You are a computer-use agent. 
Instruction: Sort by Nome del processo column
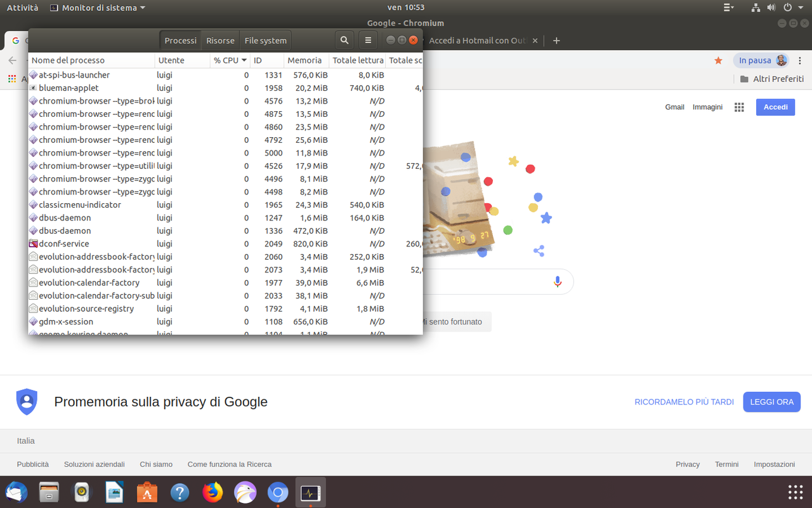[x=92, y=60]
